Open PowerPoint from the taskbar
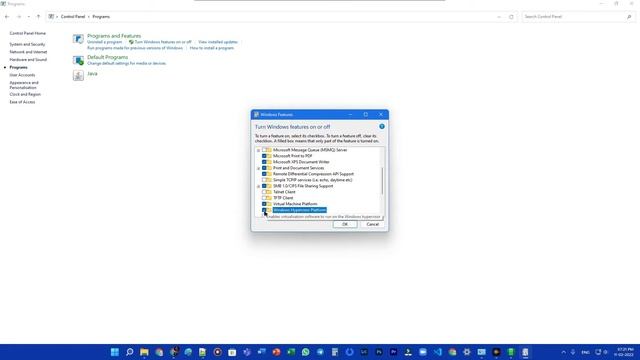 coord(276,352)
